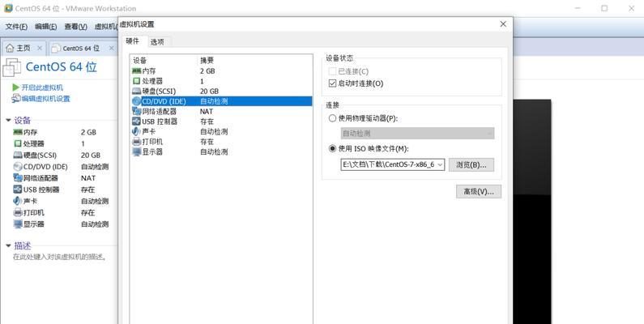
Task: Click the CD/DVD disc icon in dialog list
Action: point(136,101)
